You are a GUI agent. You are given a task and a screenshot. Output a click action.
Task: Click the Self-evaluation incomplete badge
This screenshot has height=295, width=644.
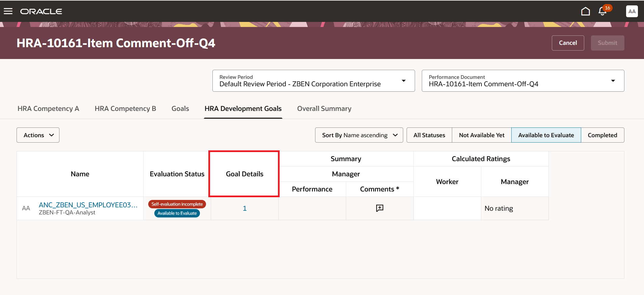(177, 204)
